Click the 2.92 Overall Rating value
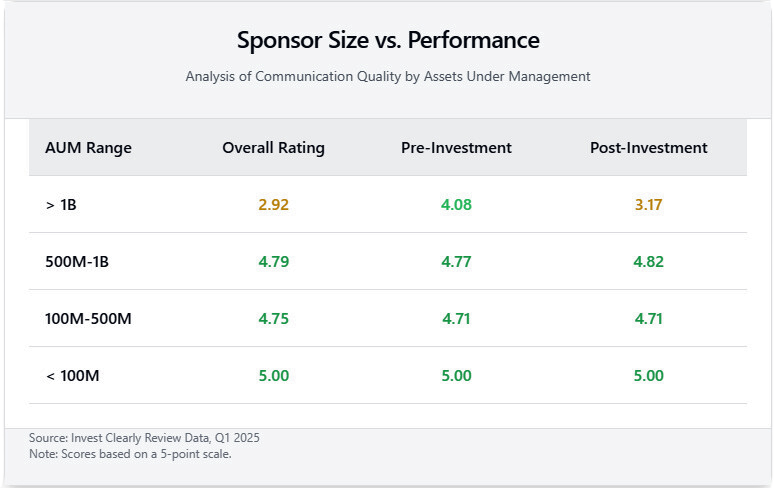Screen dimensions: 777x488 pos(273,205)
